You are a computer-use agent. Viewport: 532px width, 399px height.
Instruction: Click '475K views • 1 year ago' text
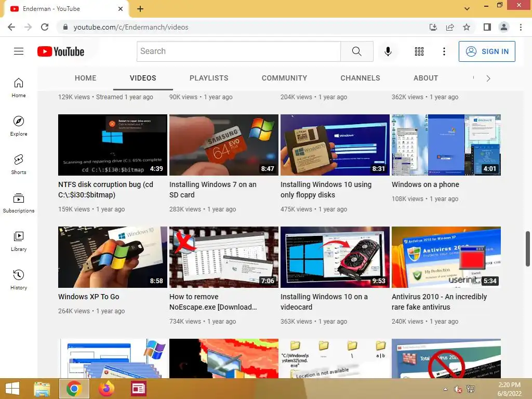314,209
